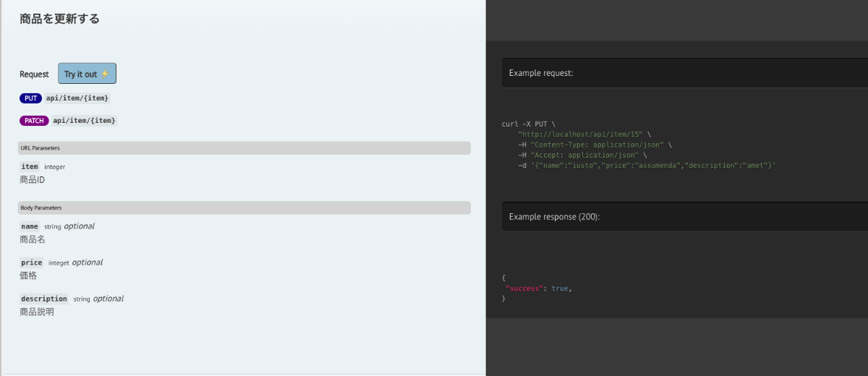Click the item parameter name
Screen dimensions: 868x376
point(30,166)
